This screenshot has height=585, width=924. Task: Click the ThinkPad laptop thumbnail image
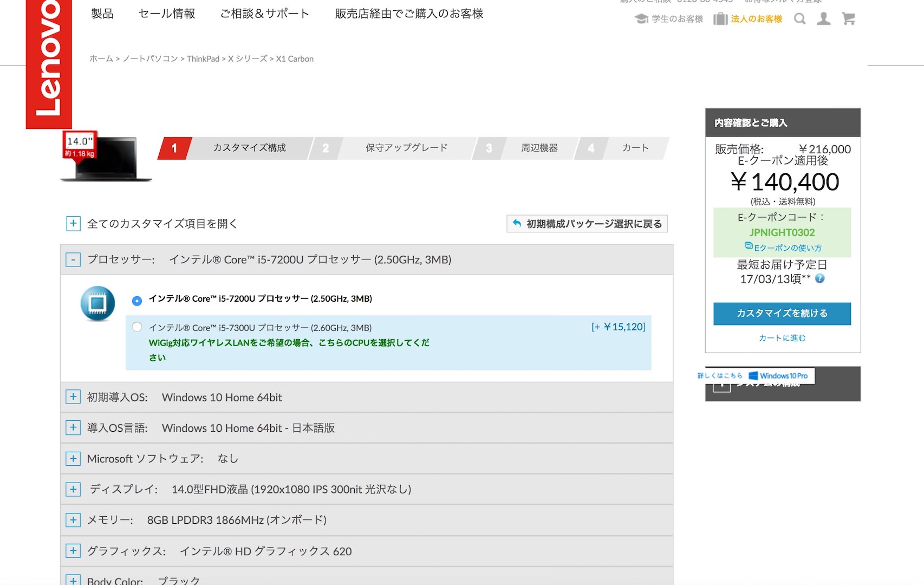coord(106,157)
